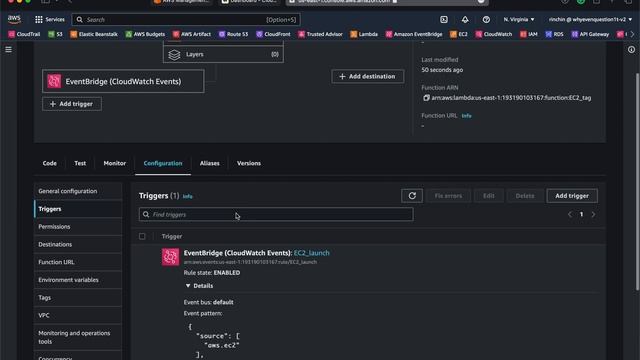Open Amazon EventBridge bookmark
The width and height of the screenshot is (640, 360).
point(414,34)
